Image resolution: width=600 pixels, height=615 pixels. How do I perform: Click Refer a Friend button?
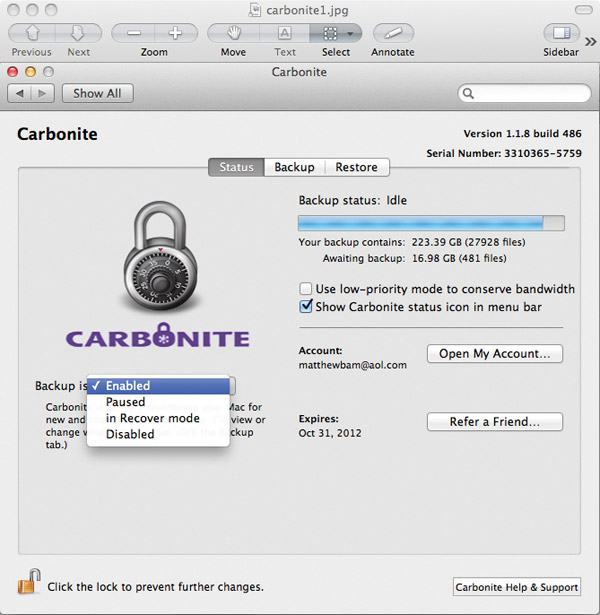[x=495, y=422]
